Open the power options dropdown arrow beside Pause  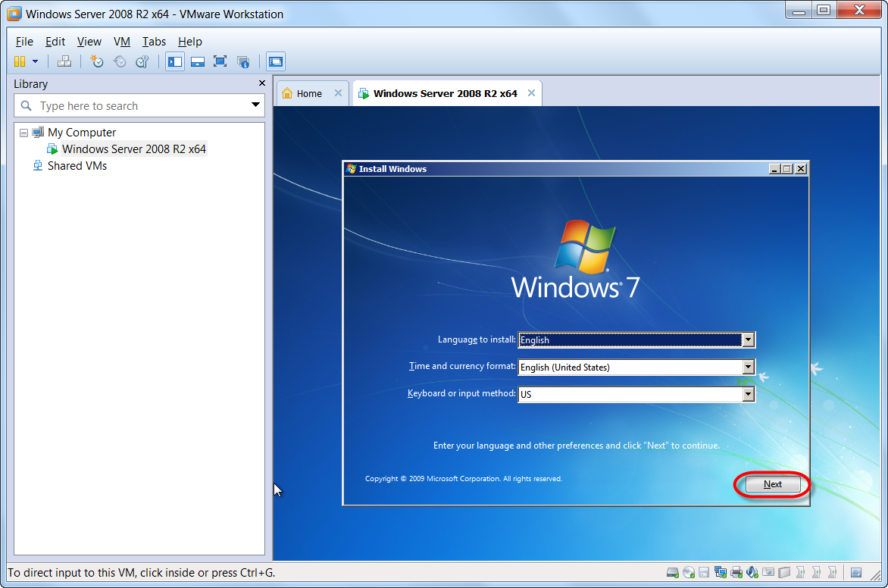point(35,61)
